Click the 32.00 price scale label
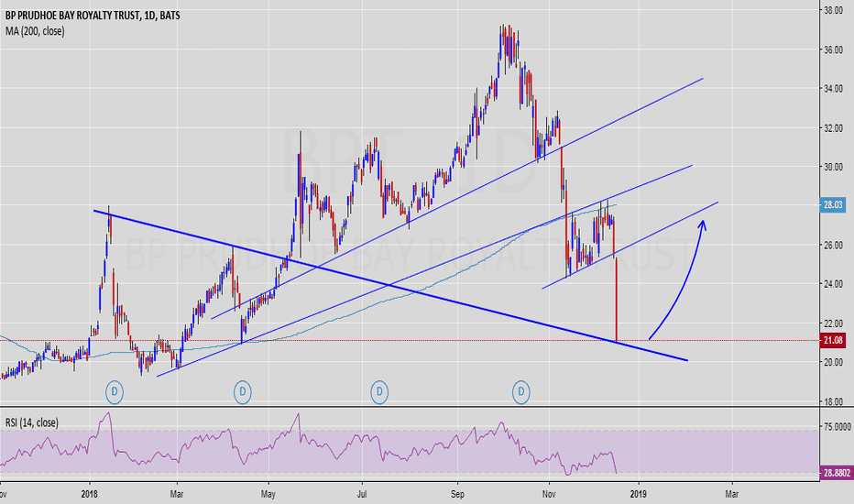The image size is (854, 504). point(833,128)
